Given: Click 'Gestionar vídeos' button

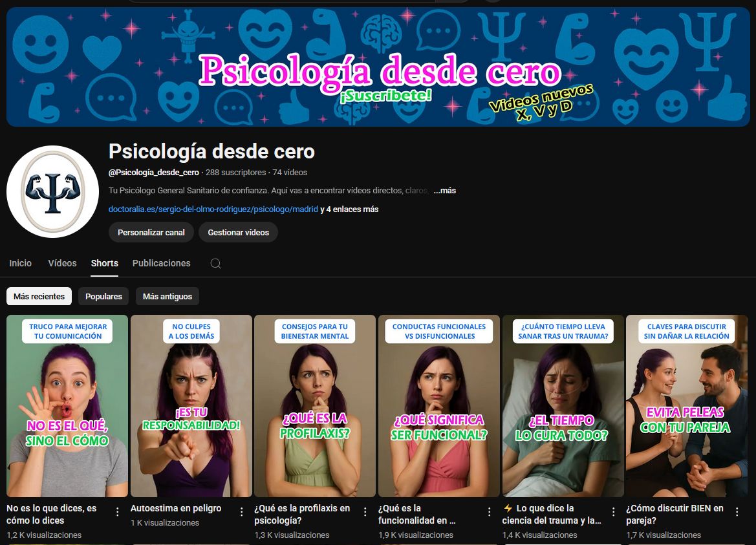Looking at the screenshot, I should click(x=238, y=232).
